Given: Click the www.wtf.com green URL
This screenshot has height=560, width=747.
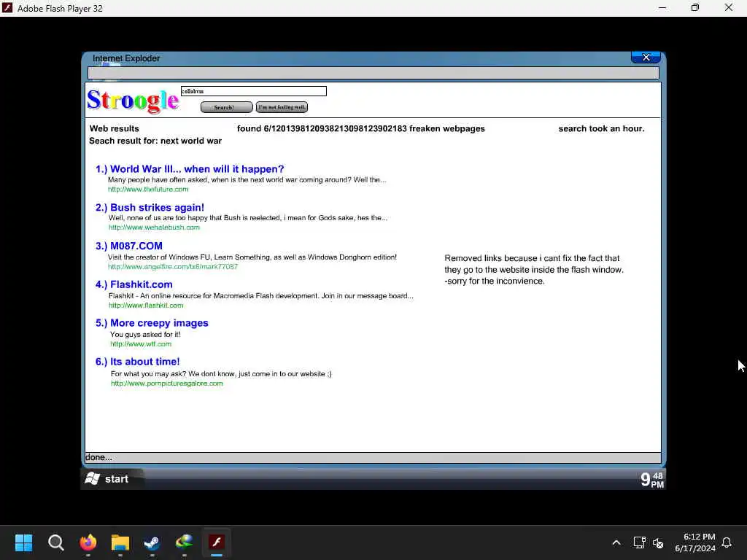Looking at the screenshot, I should click(141, 344).
